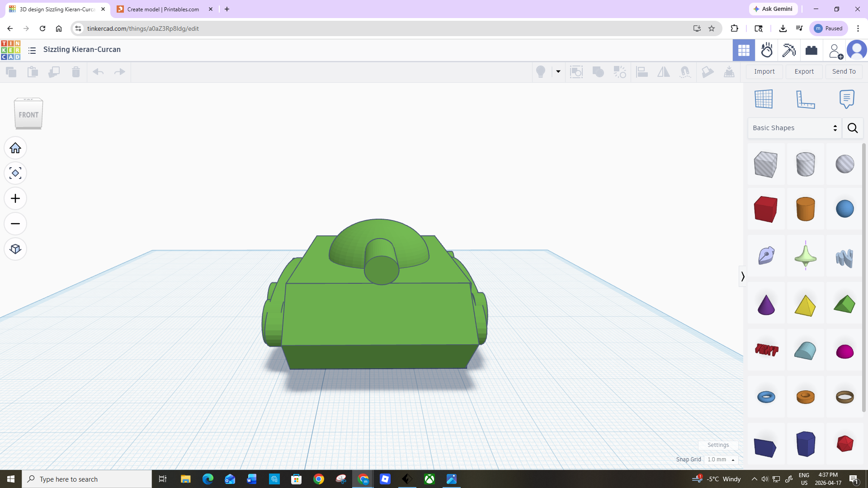
Task: Select the Ruler tool
Action: pos(805,99)
